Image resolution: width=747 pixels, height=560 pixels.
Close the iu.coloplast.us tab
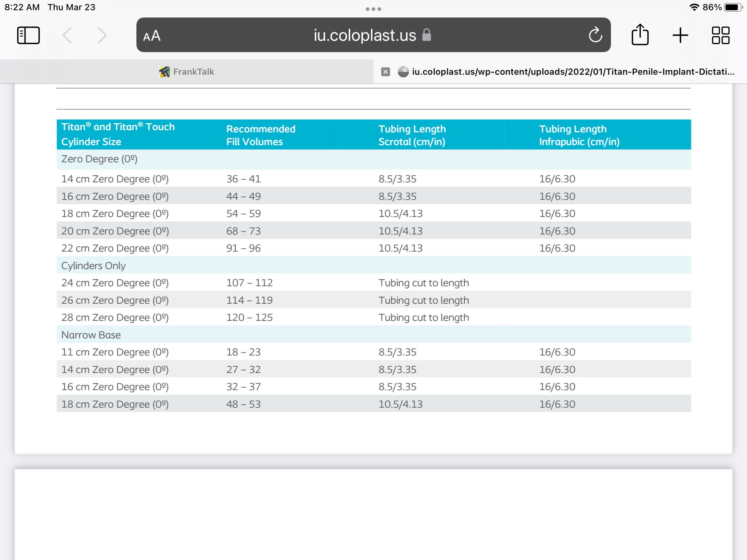[x=386, y=72]
